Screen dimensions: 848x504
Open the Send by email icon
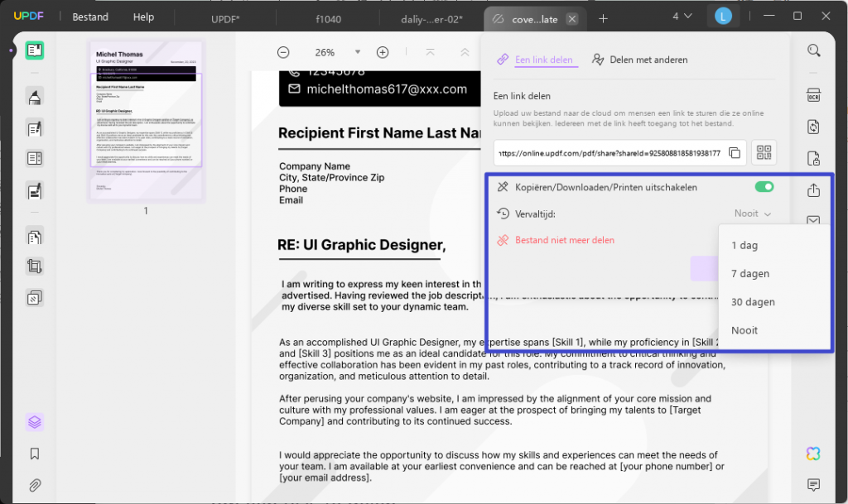point(813,220)
